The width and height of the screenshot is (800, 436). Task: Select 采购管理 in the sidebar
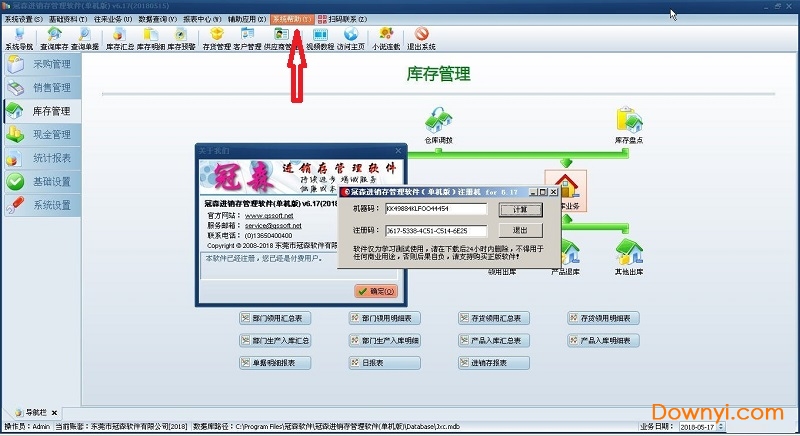point(42,64)
